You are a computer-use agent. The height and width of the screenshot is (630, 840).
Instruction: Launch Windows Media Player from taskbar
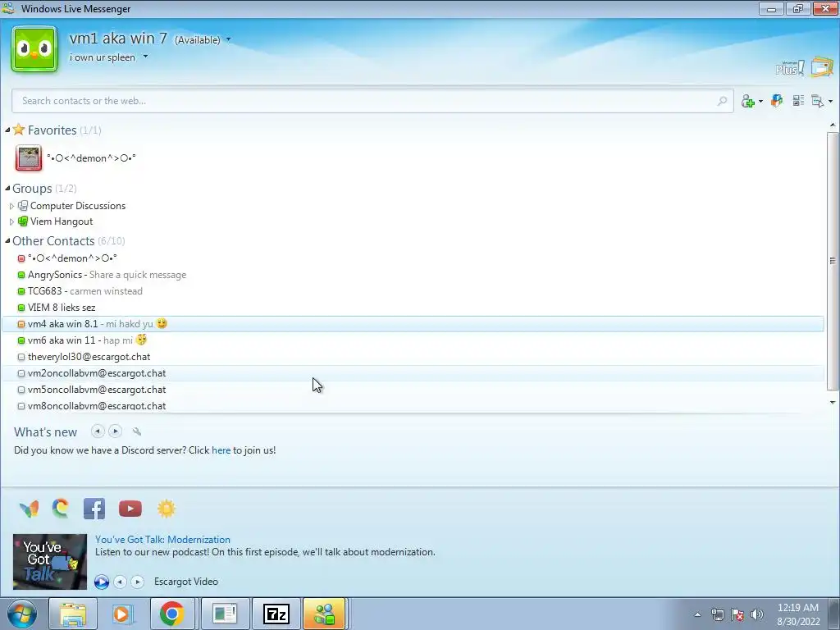click(121, 614)
